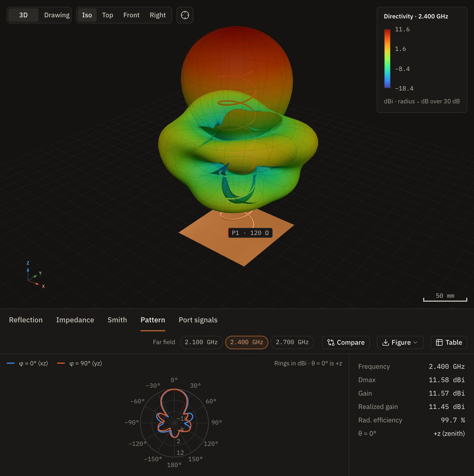Click the Compare branch icon
Image resolution: width=474 pixels, height=476 pixels.
click(x=331, y=343)
